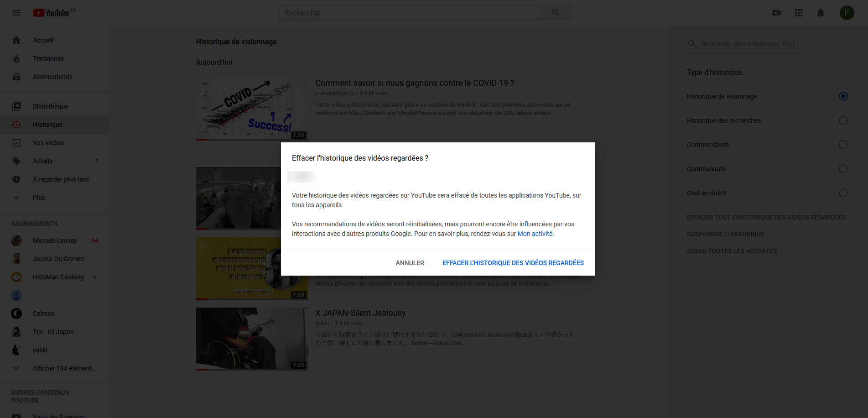The width and height of the screenshot is (868, 418).
Task: Select Communauté radio button
Action: point(843,169)
